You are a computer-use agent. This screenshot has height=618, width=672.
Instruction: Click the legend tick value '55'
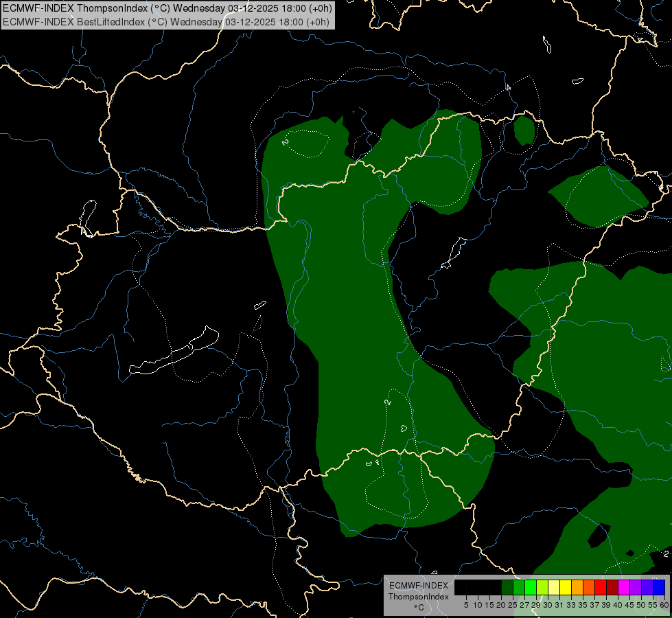tap(652, 605)
